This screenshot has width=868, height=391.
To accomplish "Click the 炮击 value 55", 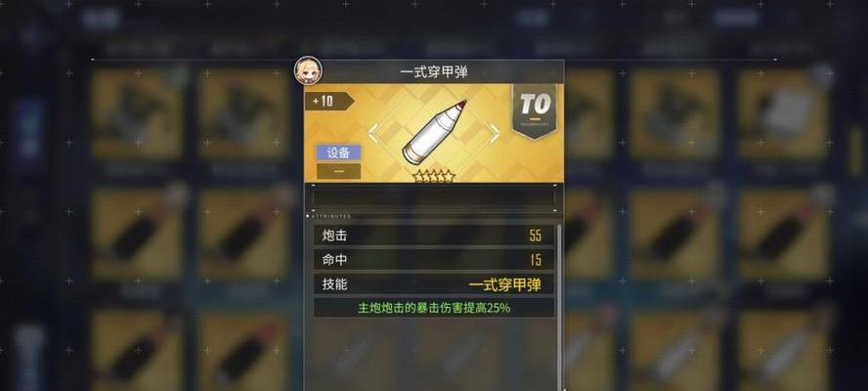I will click(x=536, y=236).
